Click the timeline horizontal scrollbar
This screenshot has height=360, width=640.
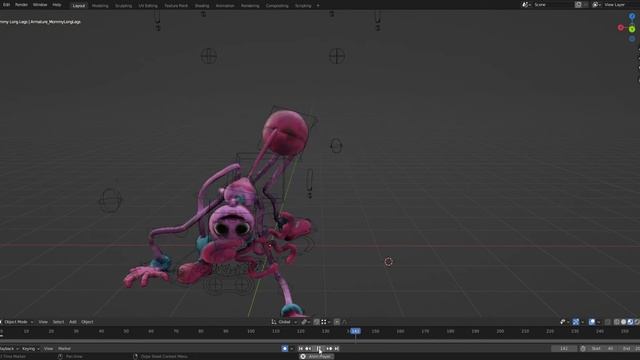pos(320,341)
